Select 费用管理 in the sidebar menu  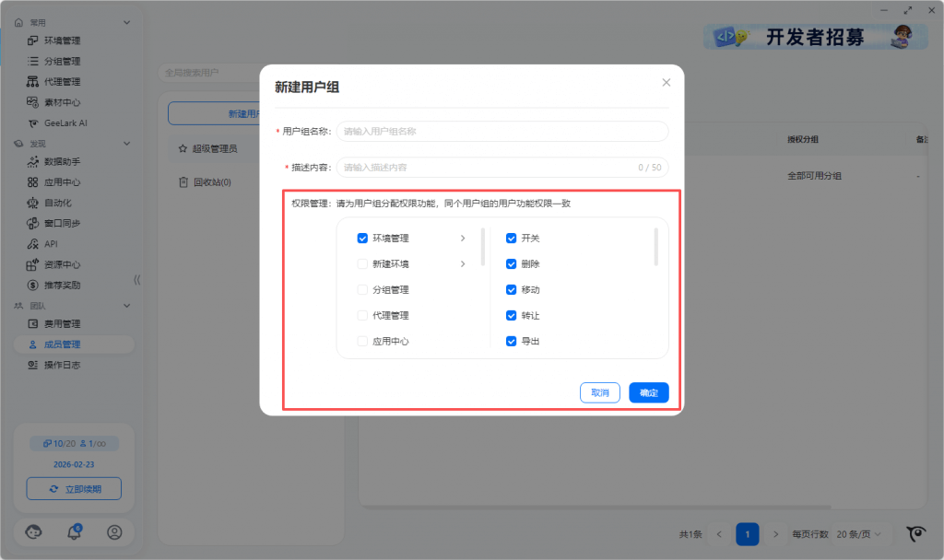tap(62, 324)
